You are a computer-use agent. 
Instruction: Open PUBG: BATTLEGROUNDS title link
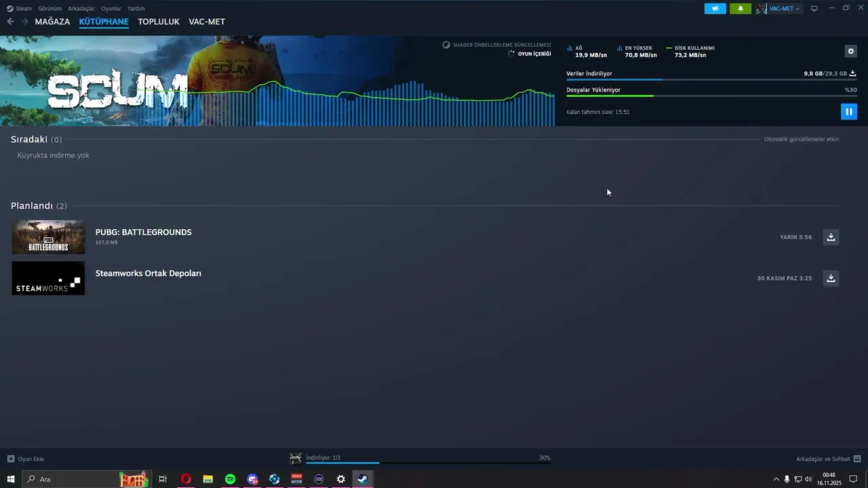(x=143, y=232)
